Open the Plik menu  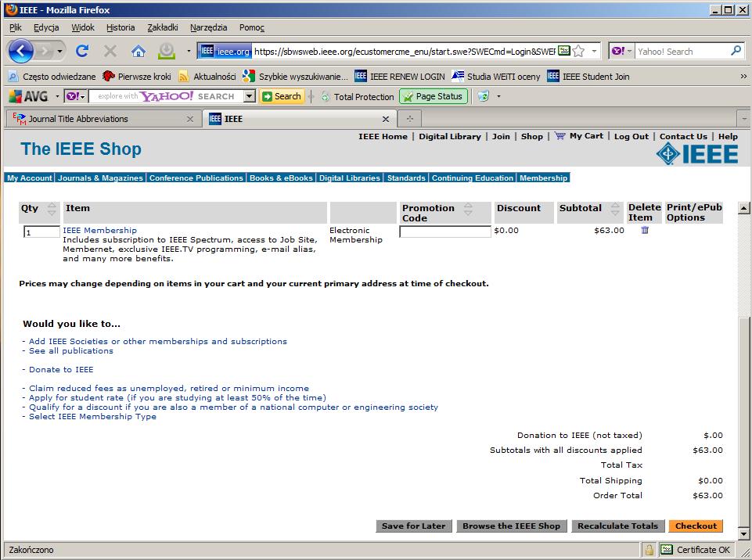16,27
